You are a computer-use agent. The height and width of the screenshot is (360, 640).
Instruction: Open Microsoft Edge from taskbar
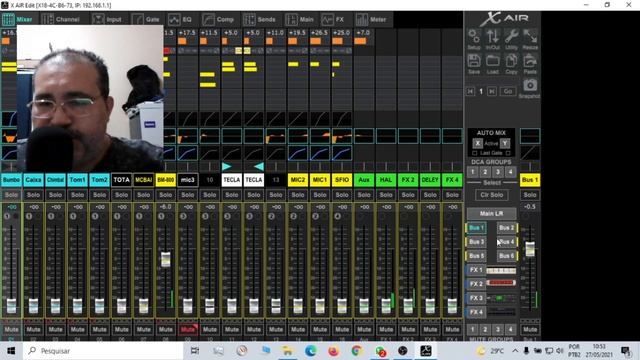coord(311,351)
